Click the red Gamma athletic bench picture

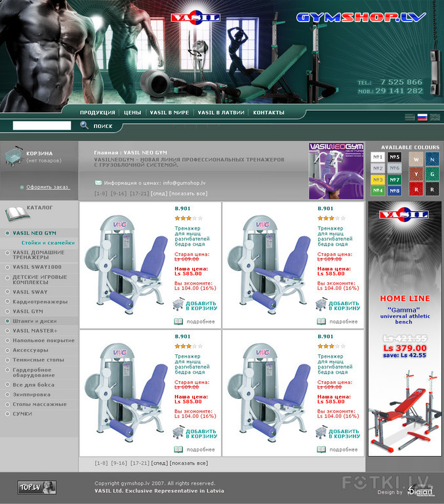[405, 411]
